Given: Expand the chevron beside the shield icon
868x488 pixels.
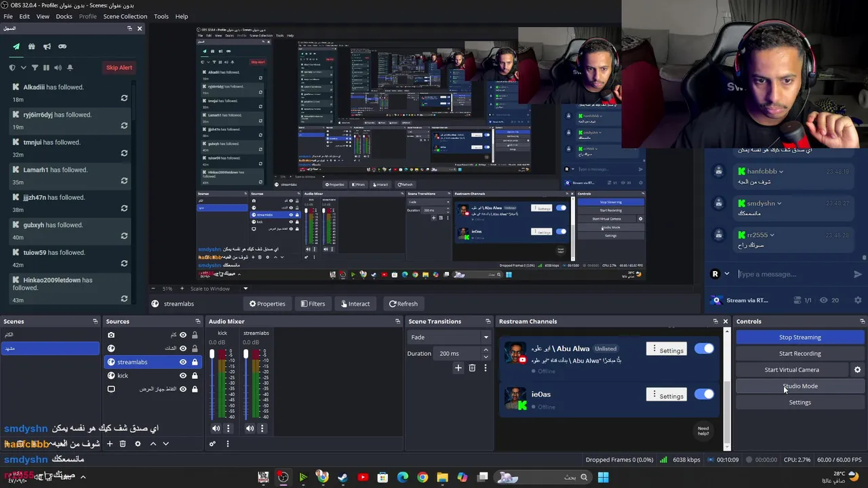Looking at the screenshot, I should click(x=23, y=68).
